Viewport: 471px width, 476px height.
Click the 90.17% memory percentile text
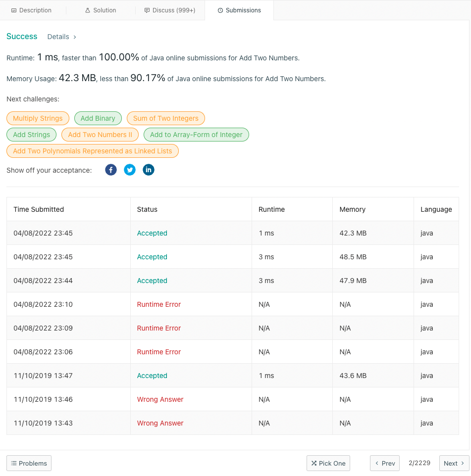(x=148, y=78)
